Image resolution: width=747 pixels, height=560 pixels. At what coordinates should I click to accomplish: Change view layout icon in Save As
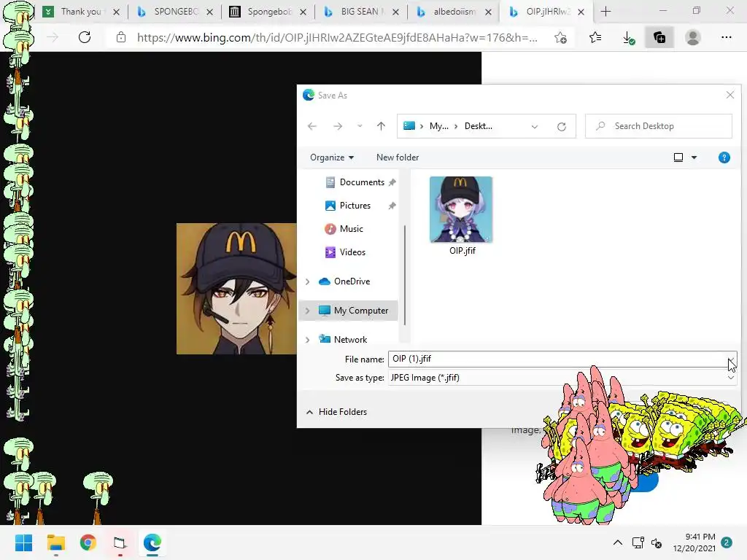point(678,157)
